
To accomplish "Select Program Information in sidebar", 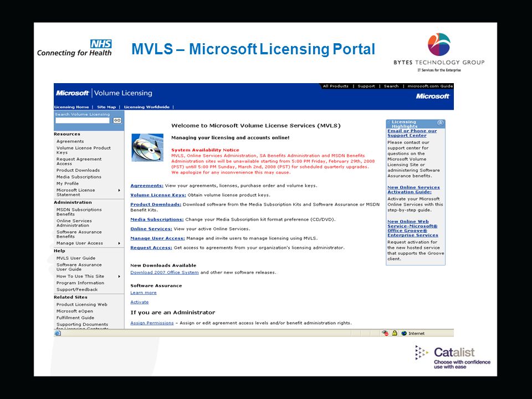I will click(x=80, y=283).
